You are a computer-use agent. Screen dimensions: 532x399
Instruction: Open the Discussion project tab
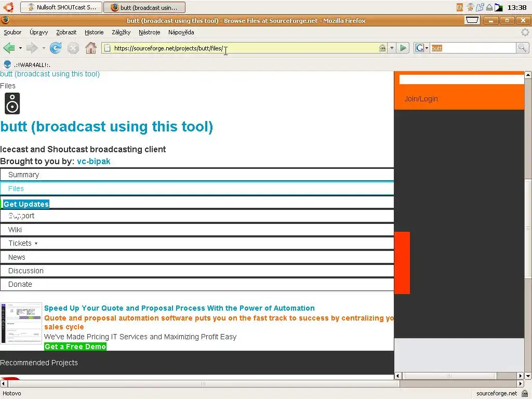pos(197,271)
